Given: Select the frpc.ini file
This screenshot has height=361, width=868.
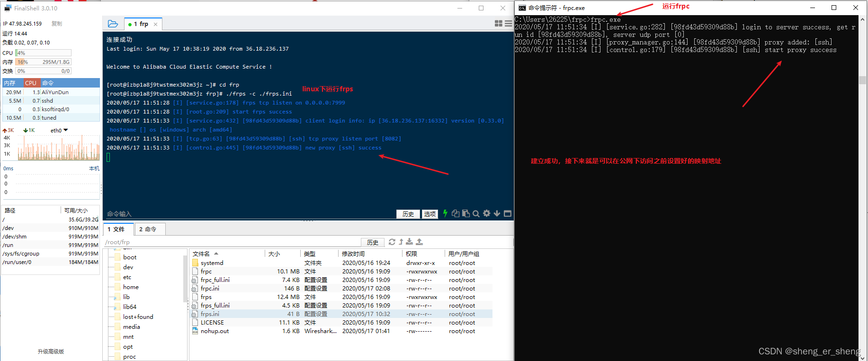Looking at the screenshot, I should (341, 289).
